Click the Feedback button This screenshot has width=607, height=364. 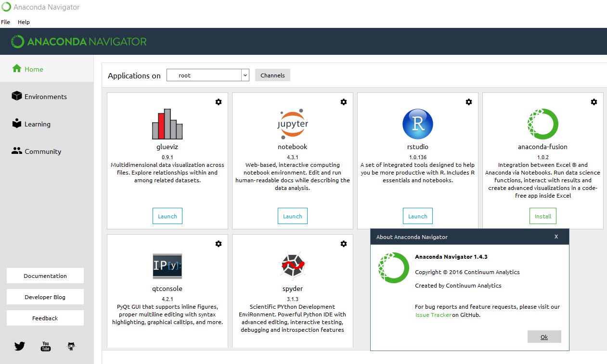click(45, 318)
